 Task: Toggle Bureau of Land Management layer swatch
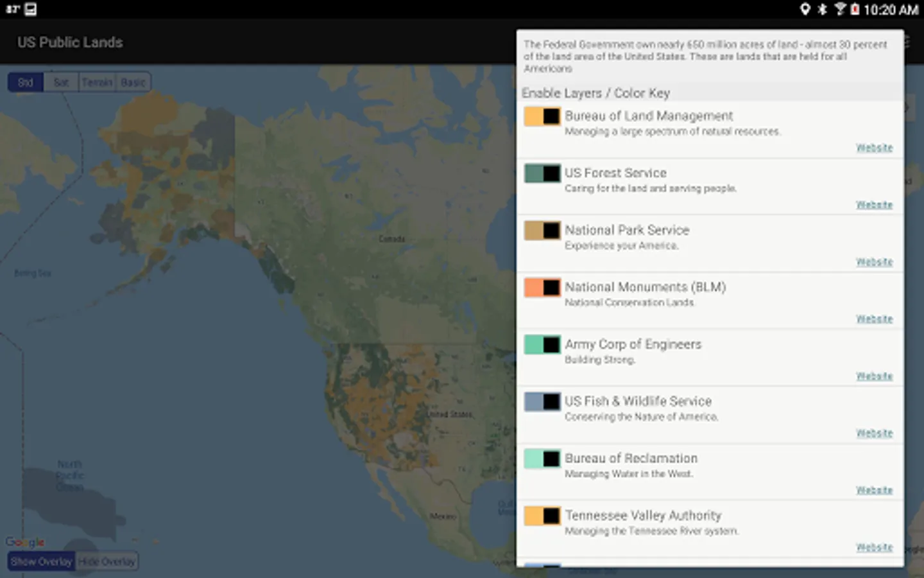point(542,116)
